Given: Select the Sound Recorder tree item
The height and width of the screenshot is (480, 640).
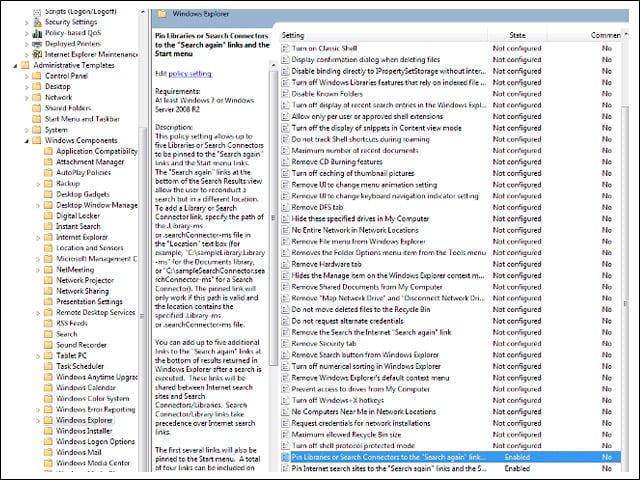Looking at the screenshot, I should 81,345.
